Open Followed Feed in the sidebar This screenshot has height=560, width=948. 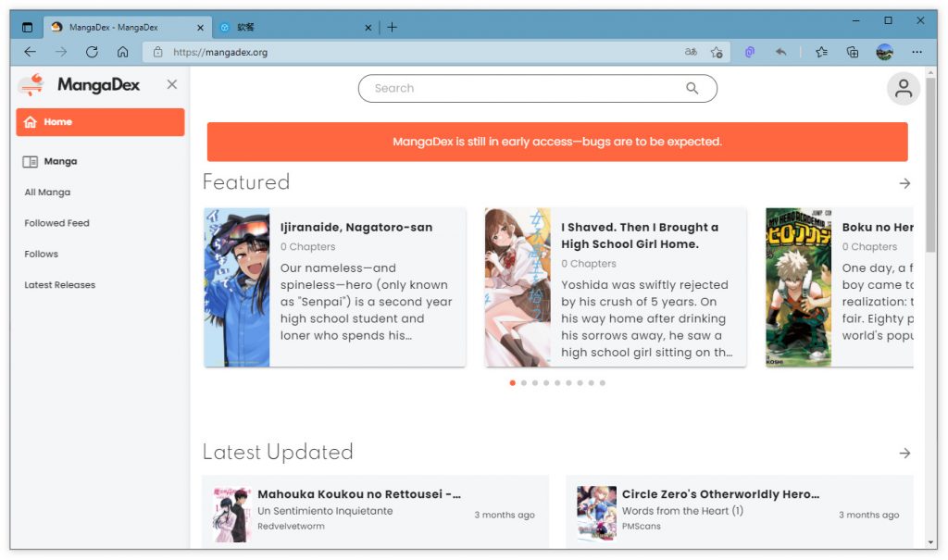pos(56,223)
